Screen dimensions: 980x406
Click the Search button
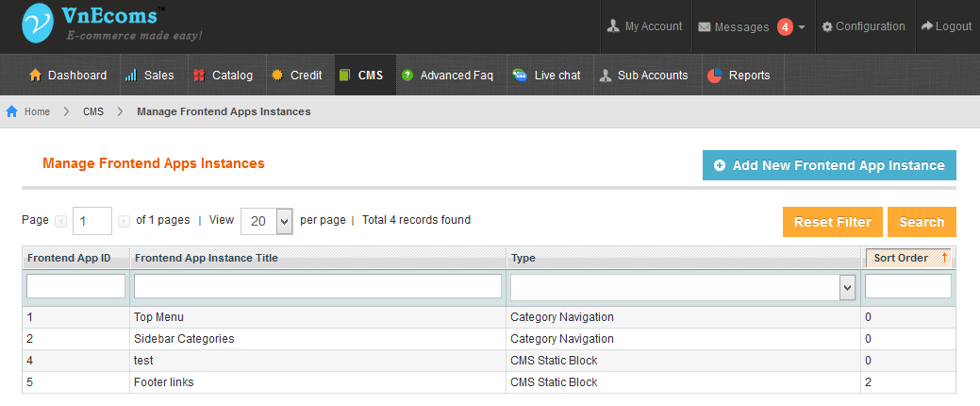(922, 222)
